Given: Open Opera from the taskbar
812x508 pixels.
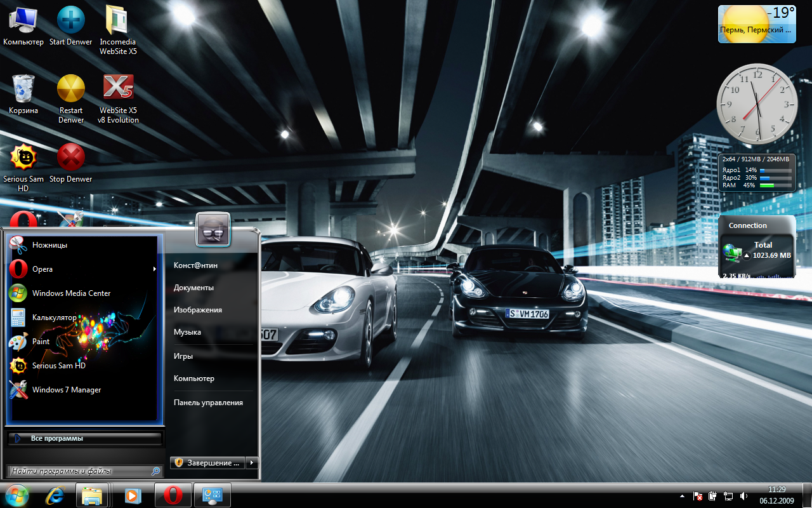Looking at the screenshot, I should (x=172, y=495).
